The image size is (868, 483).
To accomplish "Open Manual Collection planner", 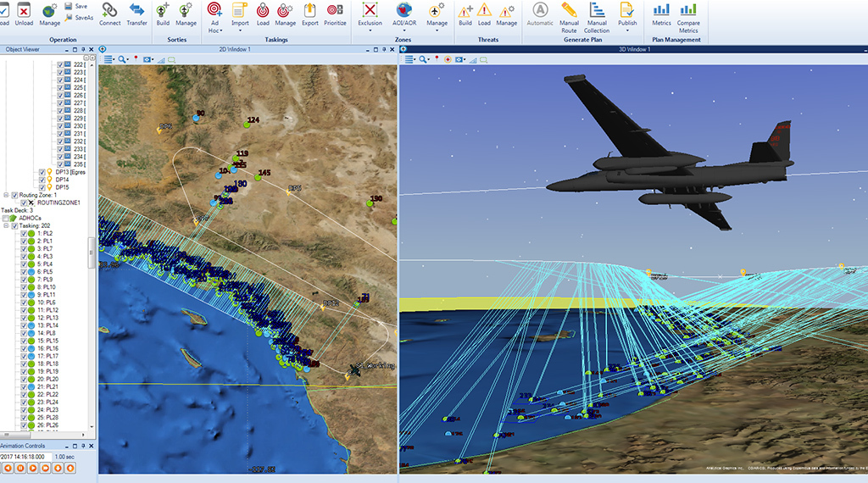I will [x=597, y=14].
